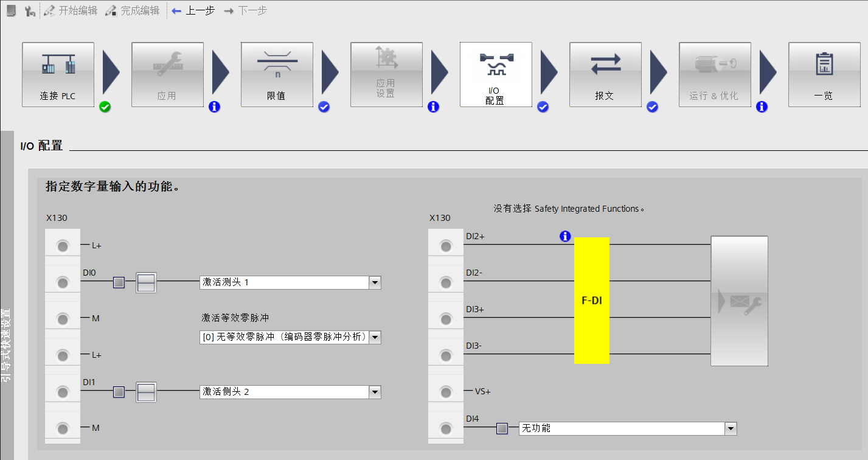Toggle the small square beside DI4
Image resolution: width=868 pixels, height=460 pixels.
click(x=501, y=428)
